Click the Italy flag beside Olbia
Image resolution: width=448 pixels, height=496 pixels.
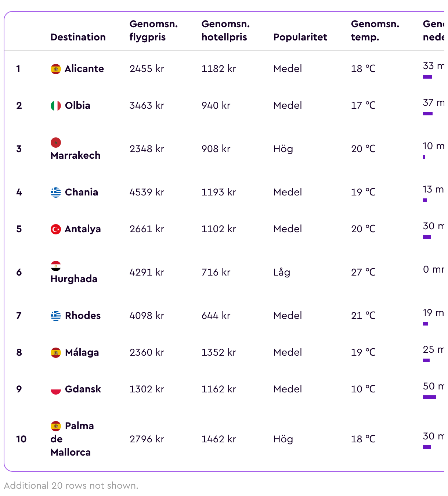(56, 105)
